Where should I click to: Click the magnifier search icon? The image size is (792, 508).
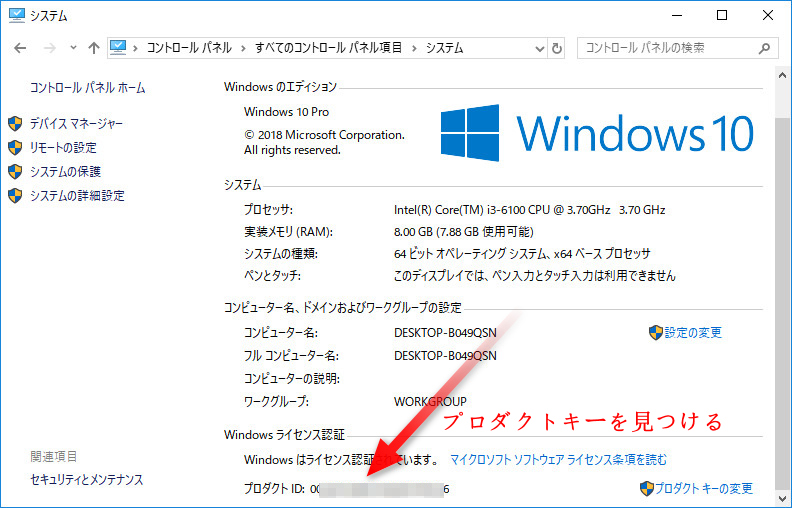[x=764, y=48]
